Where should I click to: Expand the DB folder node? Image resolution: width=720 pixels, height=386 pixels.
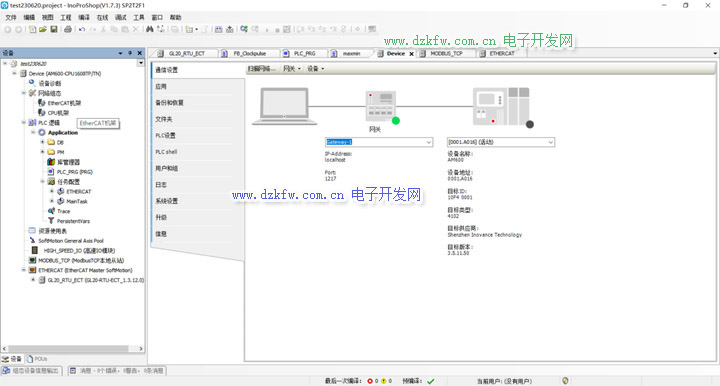[43, 142]
